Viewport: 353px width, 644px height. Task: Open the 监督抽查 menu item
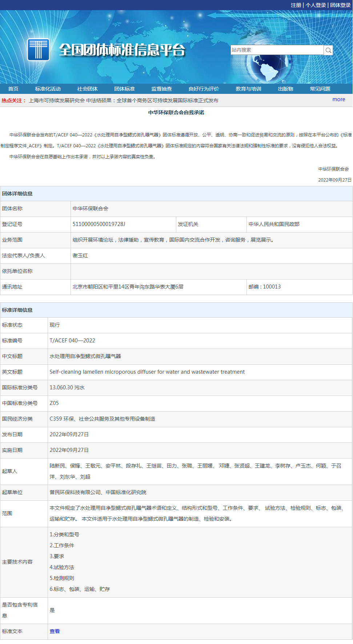point(161,89)
